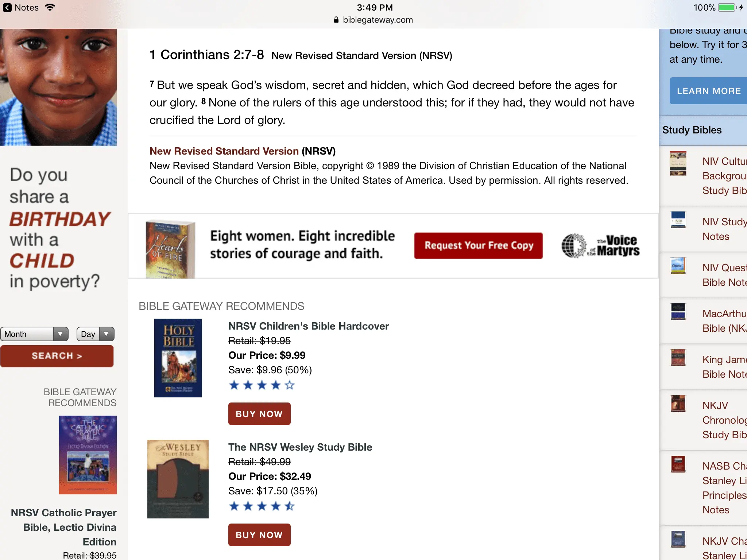Click the NIV Quest Bible Notes book icon
Viewport: 747px width, 560px height.
(x=678, y=266)
